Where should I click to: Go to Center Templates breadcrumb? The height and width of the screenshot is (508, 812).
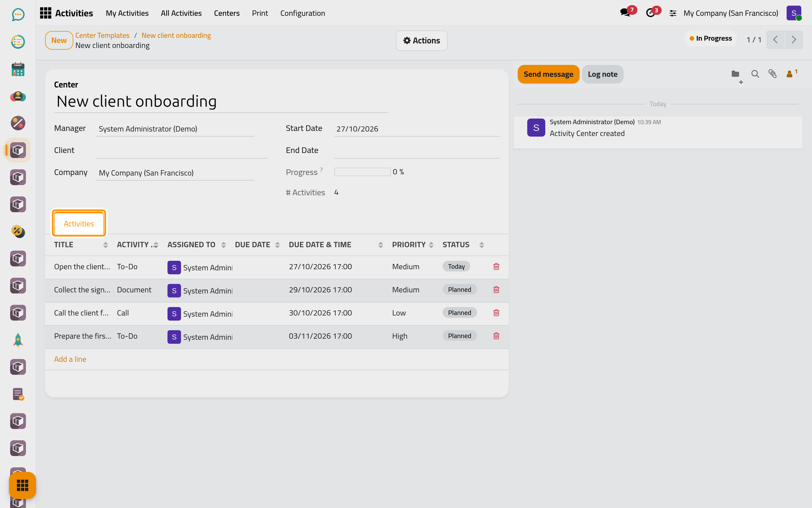coord(102,36)
